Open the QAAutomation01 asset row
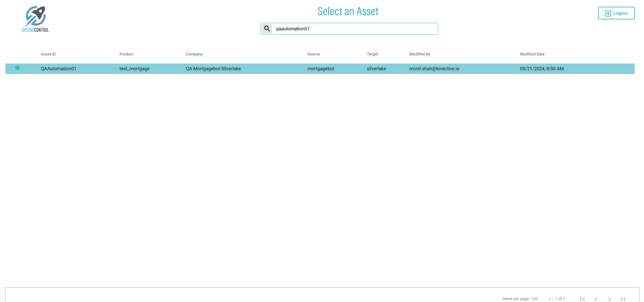This screenshot has height=302, width=644. point(58,68)
